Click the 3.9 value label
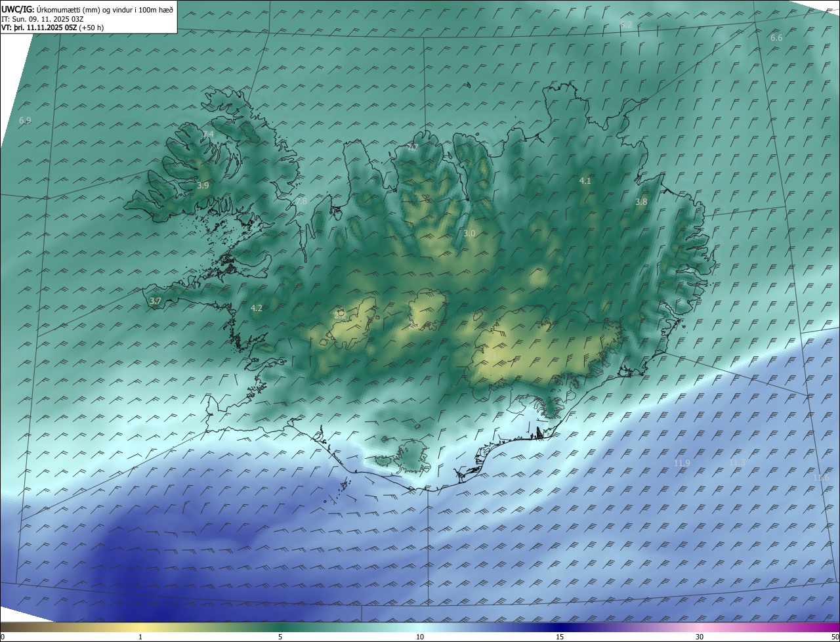 [x=203, y=186]
